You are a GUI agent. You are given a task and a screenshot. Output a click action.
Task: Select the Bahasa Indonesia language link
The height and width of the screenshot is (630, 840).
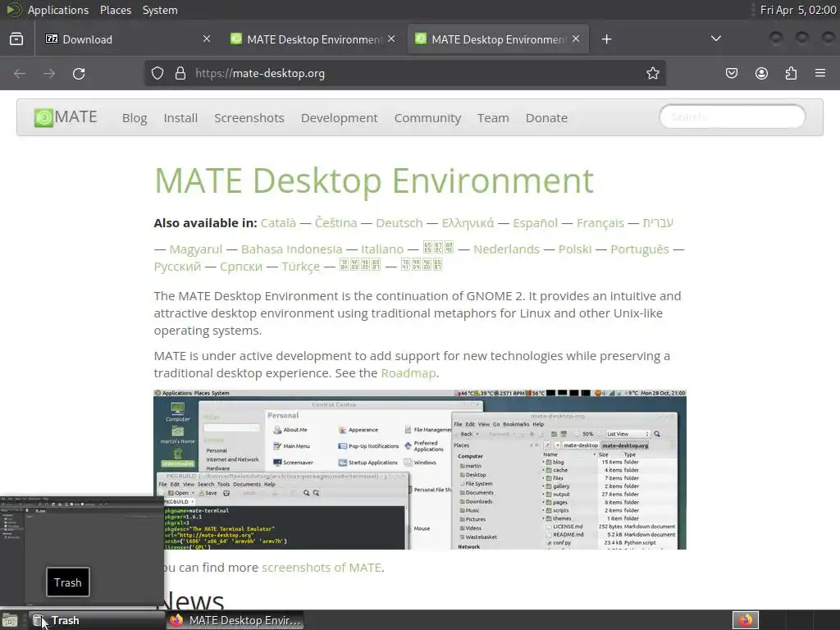(291, 249)
